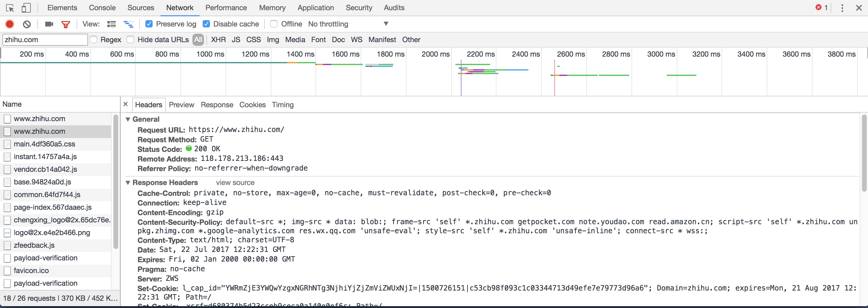Filter requests by CSS
The width and height of the screenshot is (868, 308).
pyautogui.click(x=253, y=40)
